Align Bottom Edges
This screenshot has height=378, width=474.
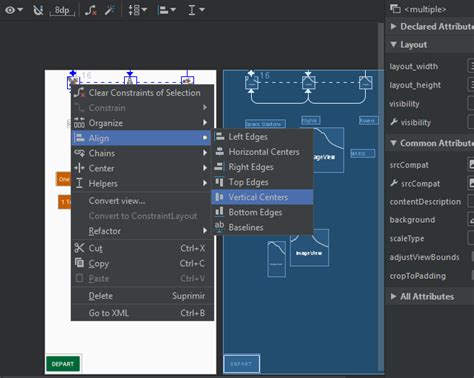tap(262, 212)
